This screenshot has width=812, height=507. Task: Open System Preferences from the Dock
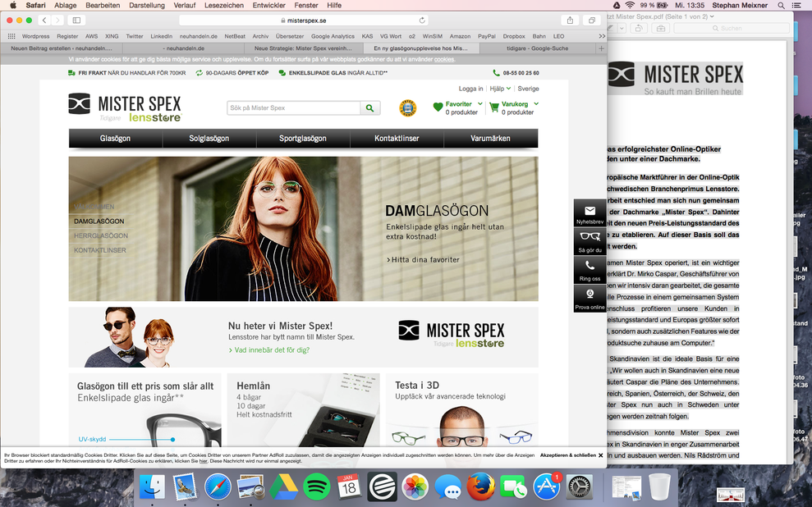pos(579,486)
